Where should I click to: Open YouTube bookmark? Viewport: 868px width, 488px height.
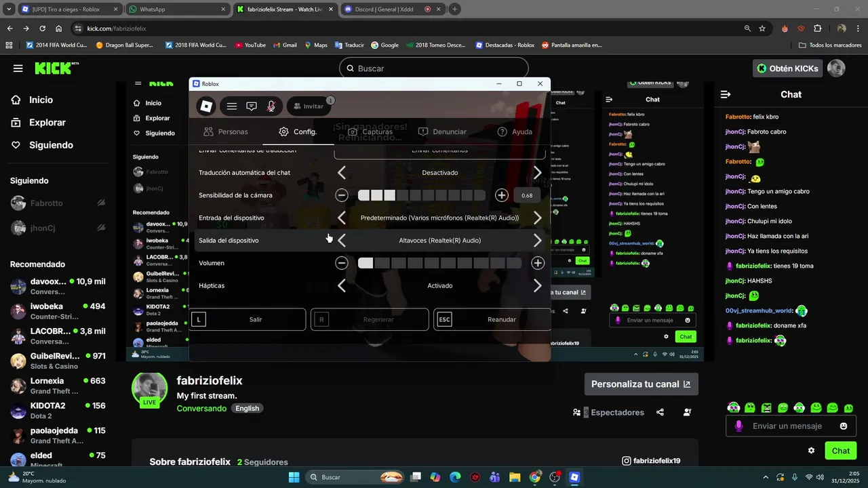tap(250, 45)
